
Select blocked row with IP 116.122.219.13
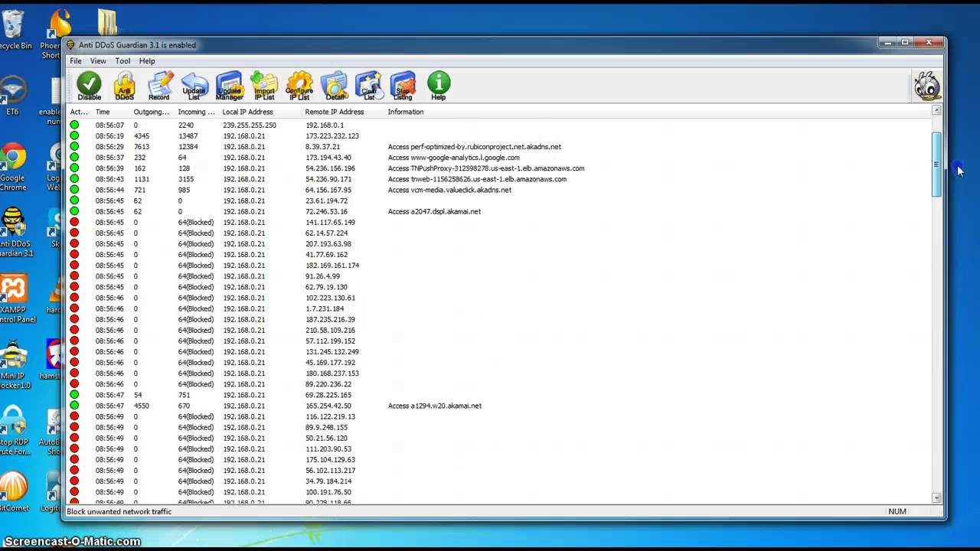point(500,416)
